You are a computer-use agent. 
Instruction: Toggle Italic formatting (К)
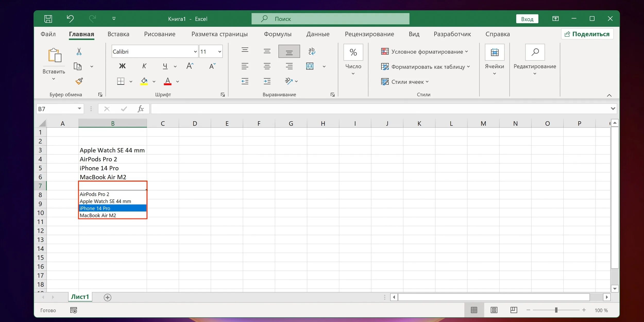[x=144, y=66]
